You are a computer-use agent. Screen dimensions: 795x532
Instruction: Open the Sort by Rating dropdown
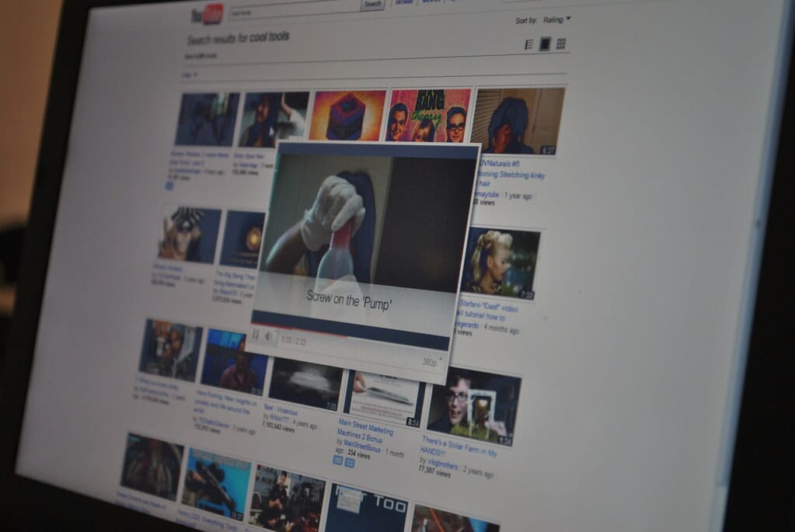(556, 19)
